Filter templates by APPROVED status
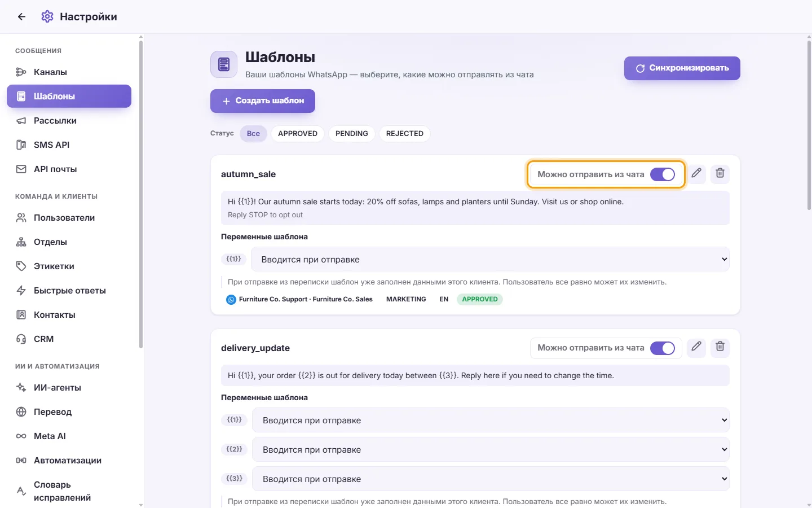Viewport: 812px width, 508px height. [298, 134]
